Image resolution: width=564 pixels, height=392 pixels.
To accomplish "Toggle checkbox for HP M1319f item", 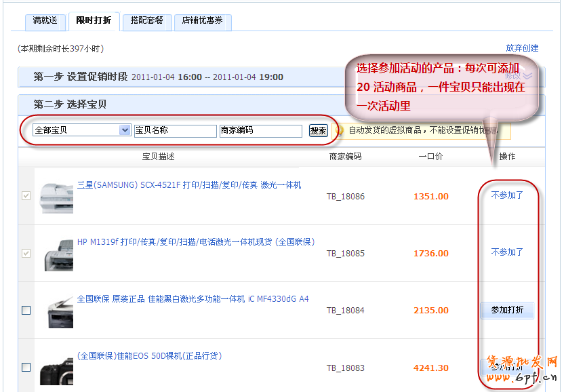I will pos(26,253).
